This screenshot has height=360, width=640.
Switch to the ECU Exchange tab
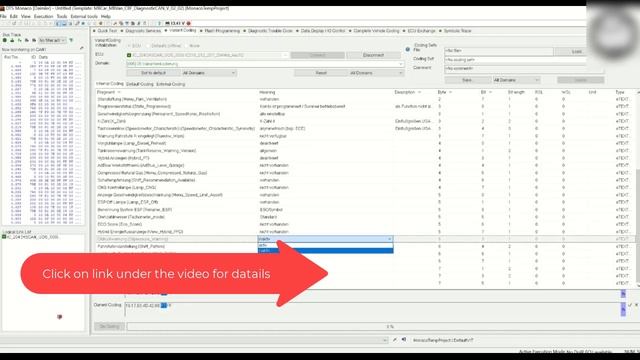point(420,31)
